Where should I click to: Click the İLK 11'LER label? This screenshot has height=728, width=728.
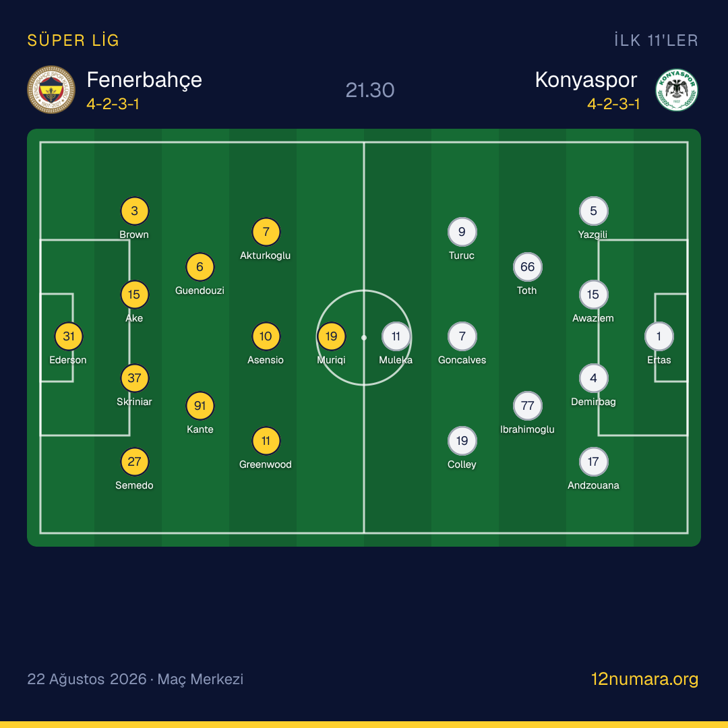pyautogui.click(x=656, y=40)
